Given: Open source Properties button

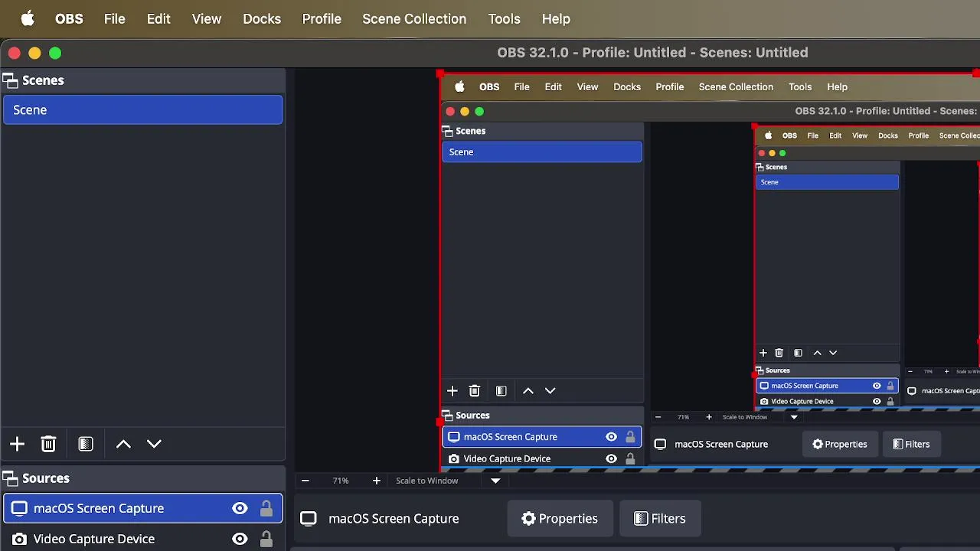Looking at the screenshot, I should point(560,519).
